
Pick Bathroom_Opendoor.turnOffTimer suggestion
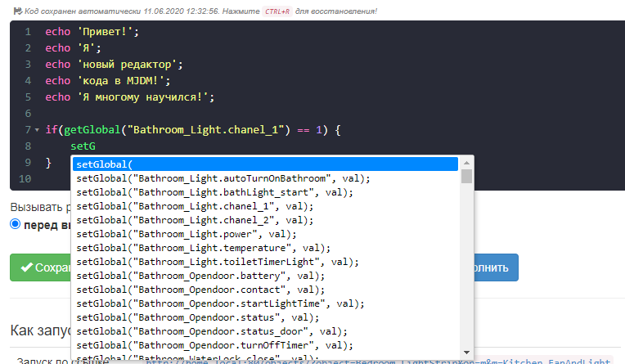[265, 345]
